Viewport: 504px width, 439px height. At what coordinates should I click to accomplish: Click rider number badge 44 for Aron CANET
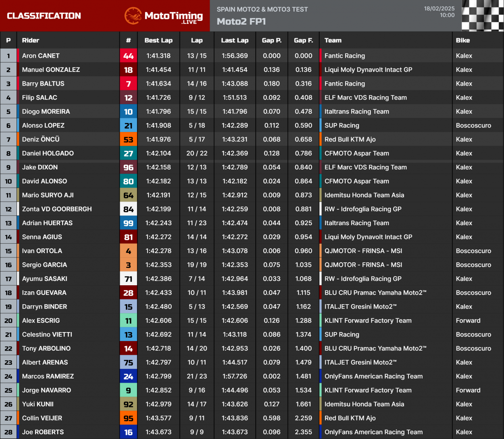coord(129,56)
